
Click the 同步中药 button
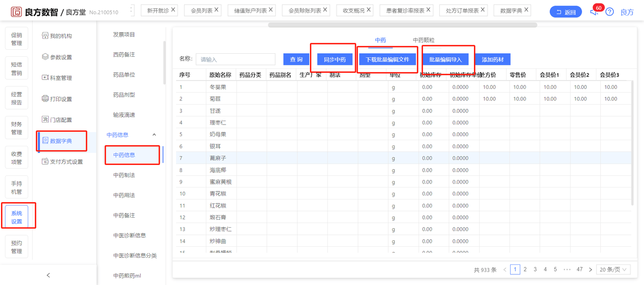[x=335, y=59]
